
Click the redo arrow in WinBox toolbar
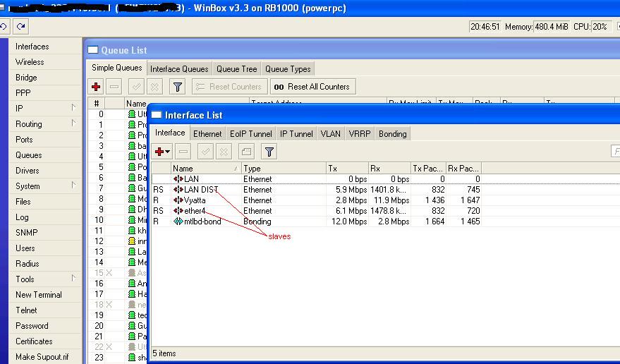20,27
